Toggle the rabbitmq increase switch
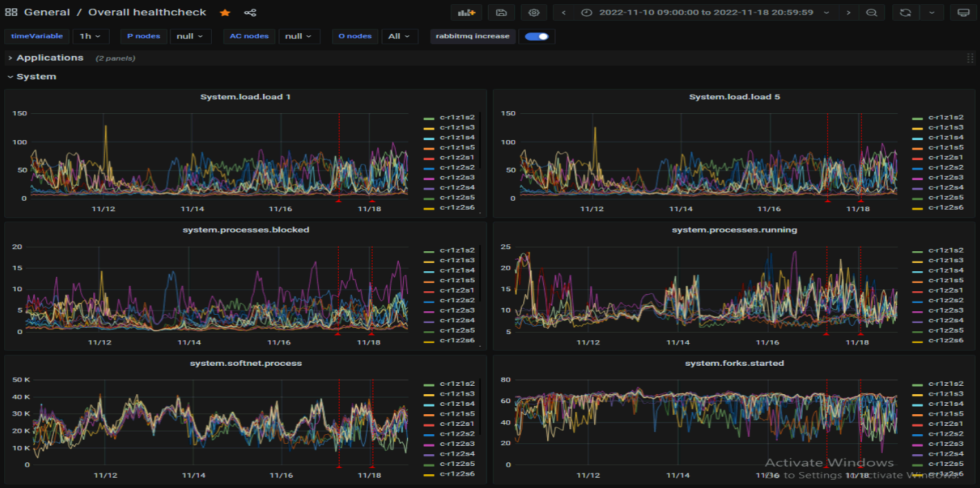The height and width of the screenshot is (488, 980). [536, 37]
